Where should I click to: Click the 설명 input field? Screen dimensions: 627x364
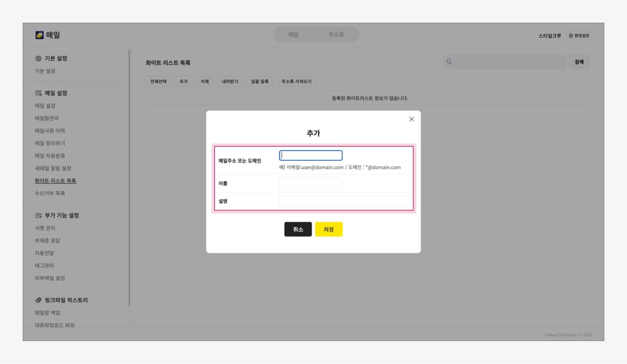click(344, 201)
